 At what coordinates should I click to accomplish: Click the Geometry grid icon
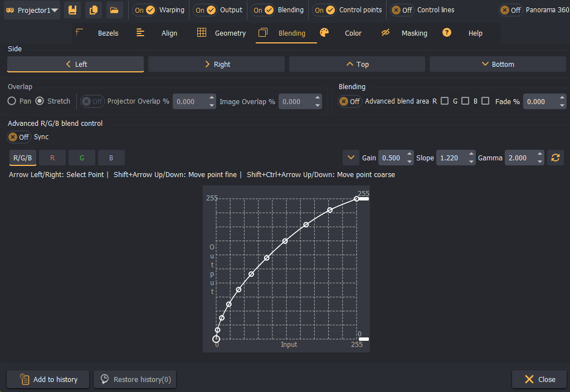click(201, 33)
